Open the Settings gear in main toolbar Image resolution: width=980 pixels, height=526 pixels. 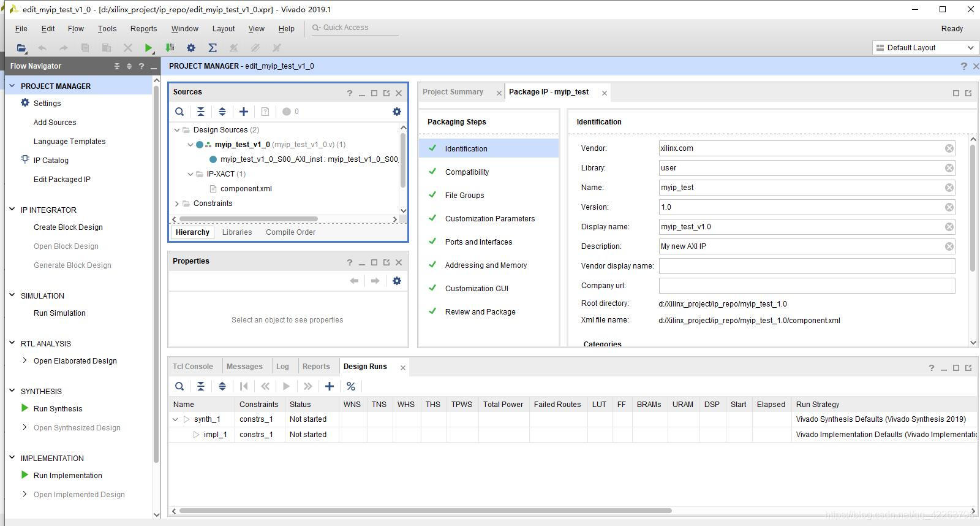click(x=191, y=48)
